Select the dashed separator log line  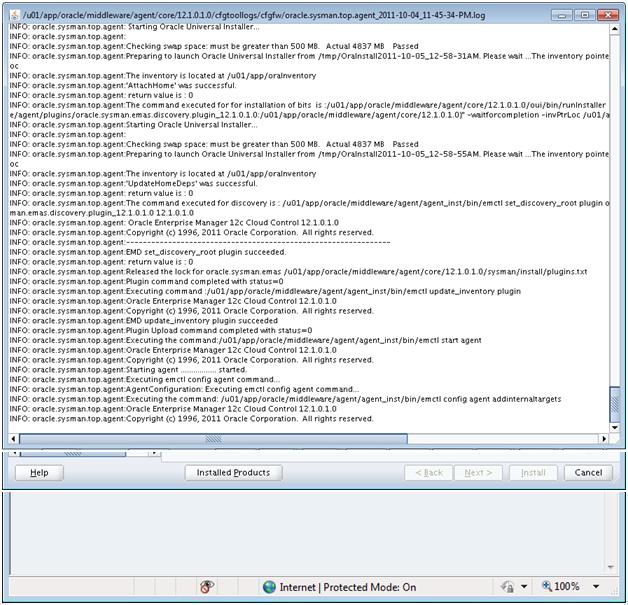click(x=200, y=242)
